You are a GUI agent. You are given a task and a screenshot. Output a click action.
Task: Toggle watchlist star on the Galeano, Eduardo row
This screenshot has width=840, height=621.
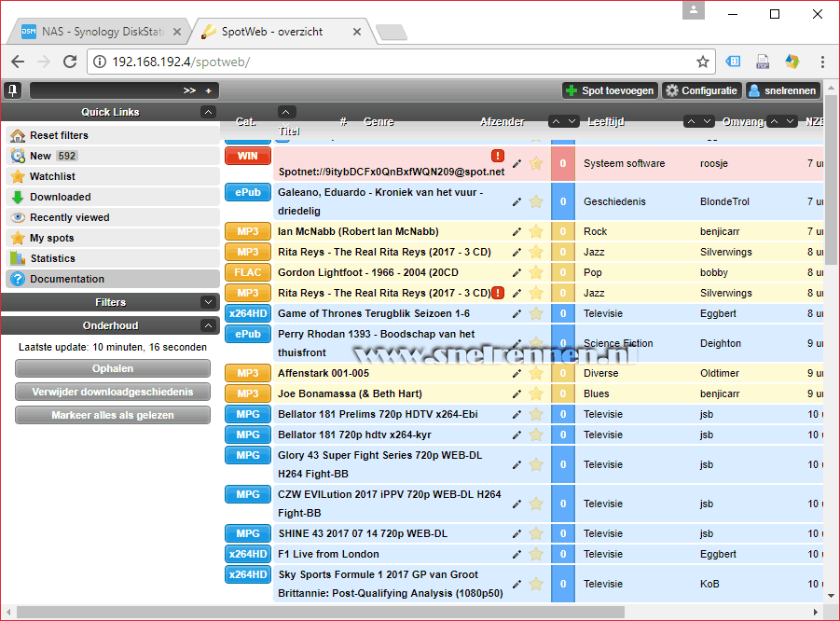[536, 202]
